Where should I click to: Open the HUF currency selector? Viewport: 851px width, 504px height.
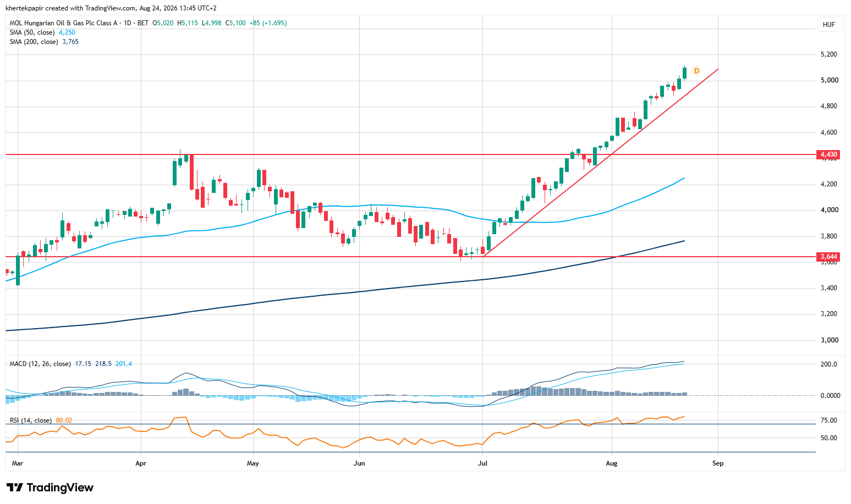tap(828, 25)
